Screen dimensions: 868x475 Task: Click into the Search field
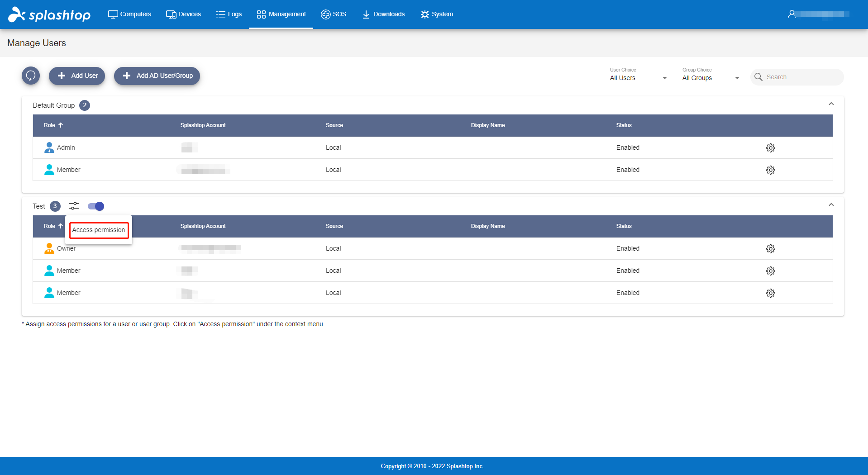[801, 77]
